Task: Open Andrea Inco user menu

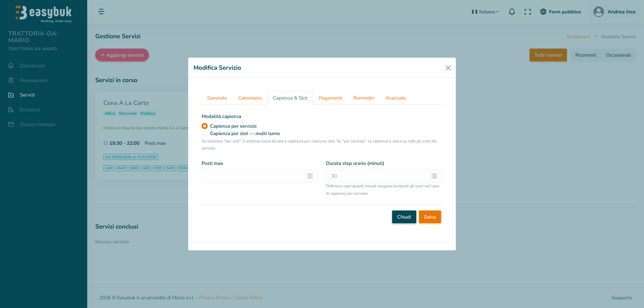Action: [614, 12]
